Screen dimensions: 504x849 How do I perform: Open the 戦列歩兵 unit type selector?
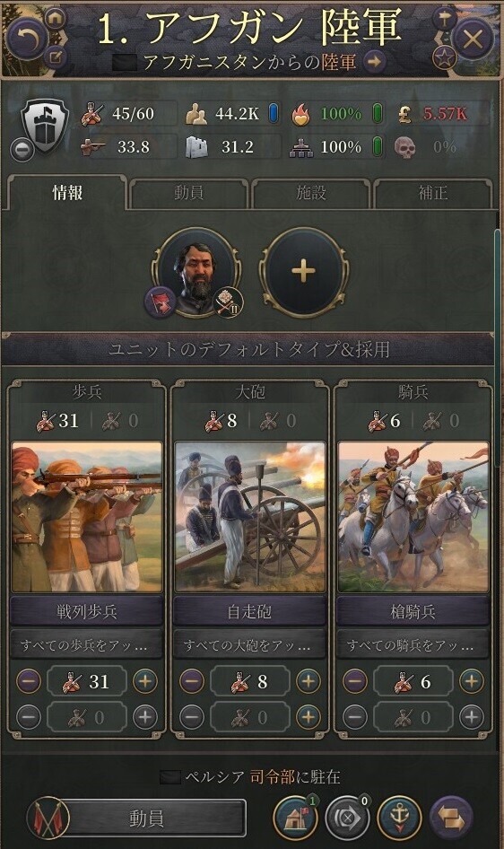tap(86, 612)
